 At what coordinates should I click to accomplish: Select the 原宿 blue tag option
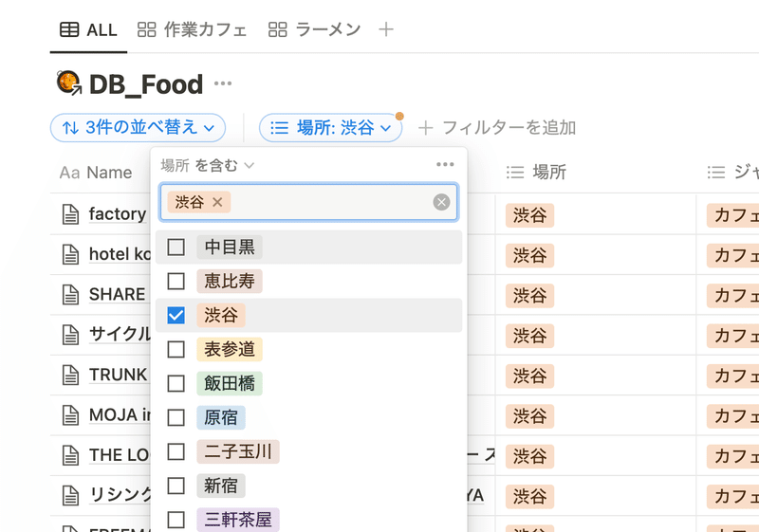[x=220, y=417]
